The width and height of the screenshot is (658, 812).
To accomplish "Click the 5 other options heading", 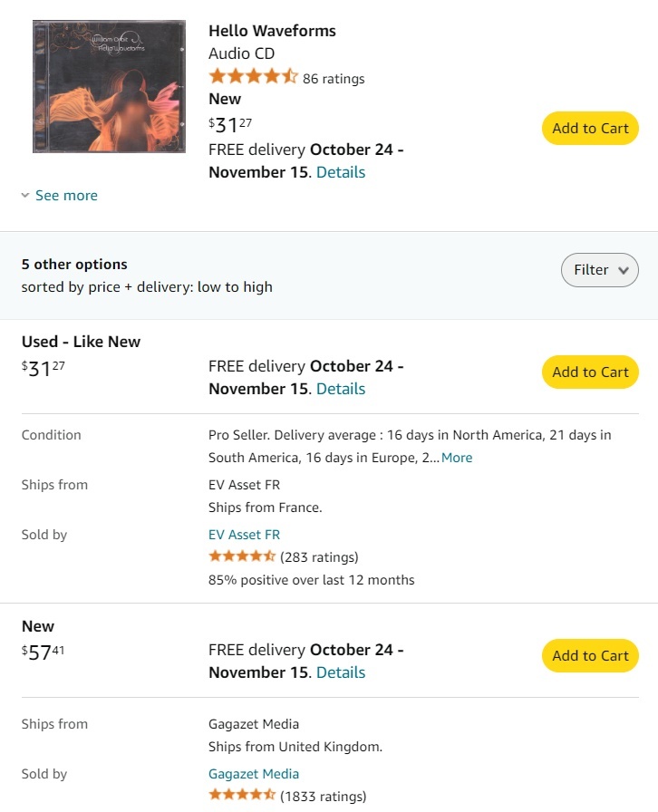I will 74,265.
